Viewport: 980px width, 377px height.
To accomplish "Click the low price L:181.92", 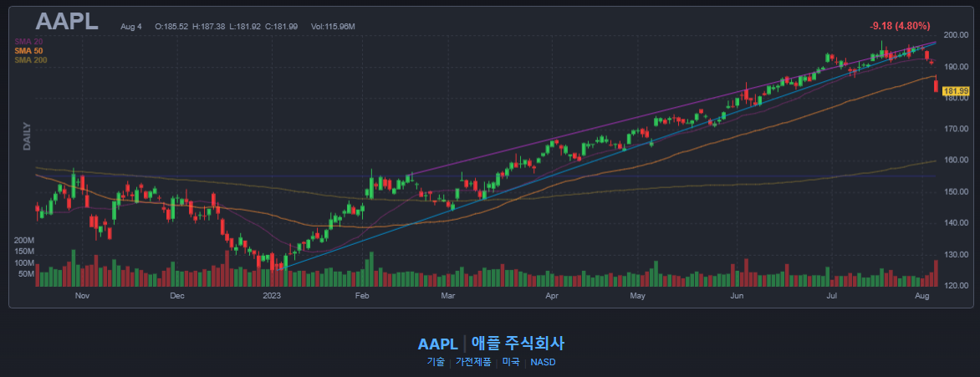I will pyautogui.click(x=246, y=27).
